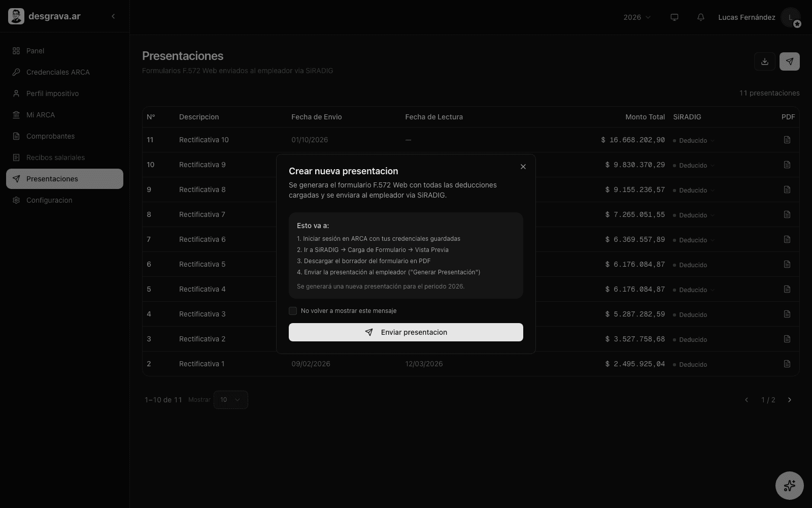
Task: Expand SiRADIG status for Rectificativa 8
Action: 694,190
